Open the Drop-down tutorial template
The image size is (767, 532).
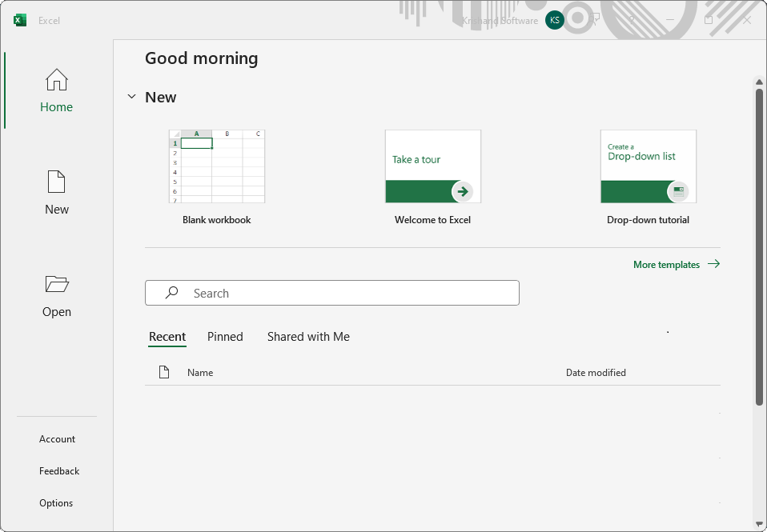(649, 178)
